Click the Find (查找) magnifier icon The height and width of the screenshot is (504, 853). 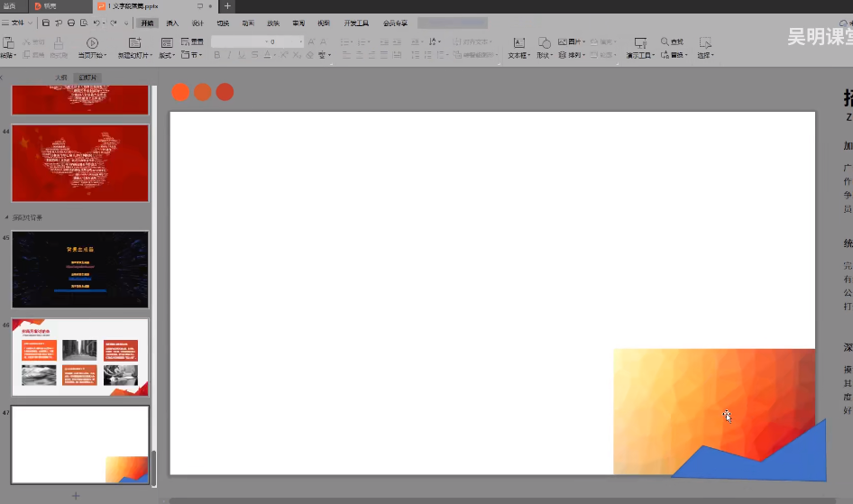tap(665, 41)
